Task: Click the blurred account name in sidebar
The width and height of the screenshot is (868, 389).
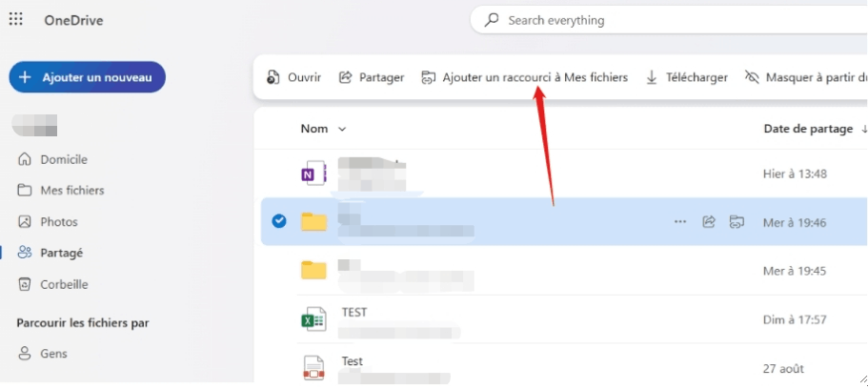Action: point(35,125)
